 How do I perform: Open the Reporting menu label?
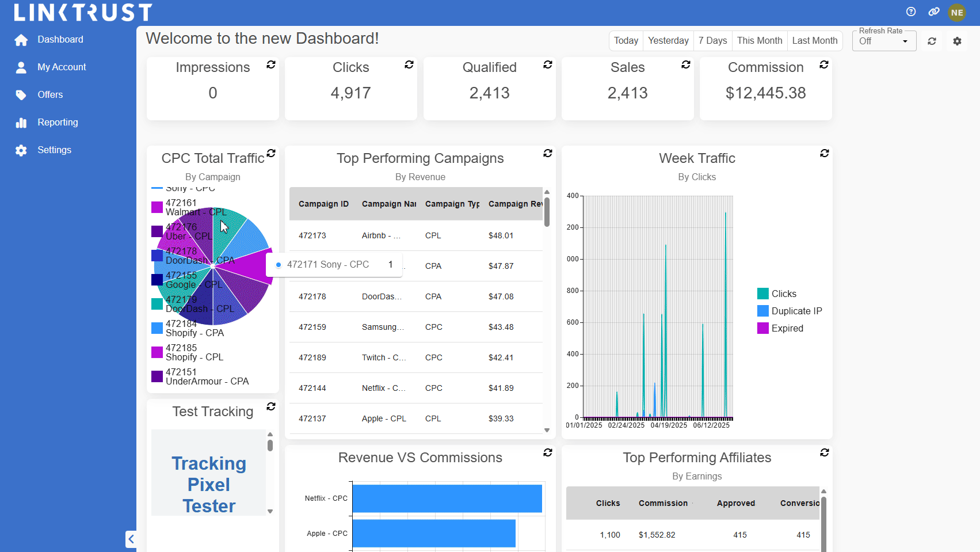coord(58,122)
